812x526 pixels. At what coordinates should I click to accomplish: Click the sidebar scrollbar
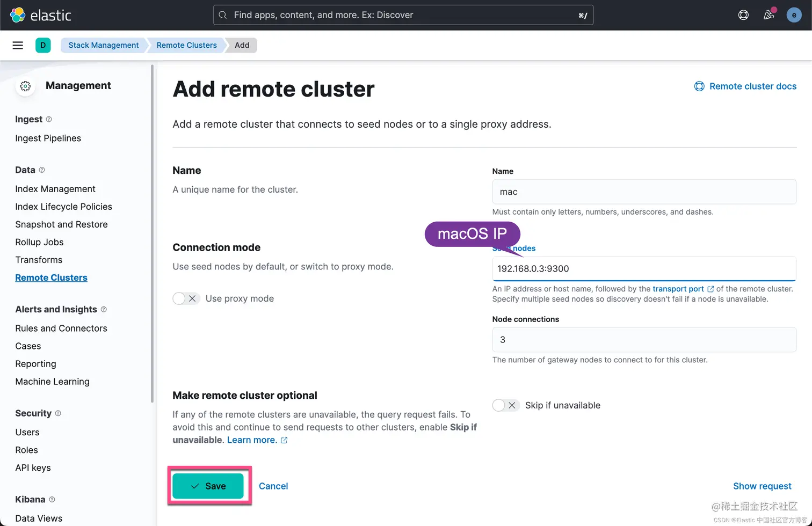pyautogui.click(x=153, y=233)
